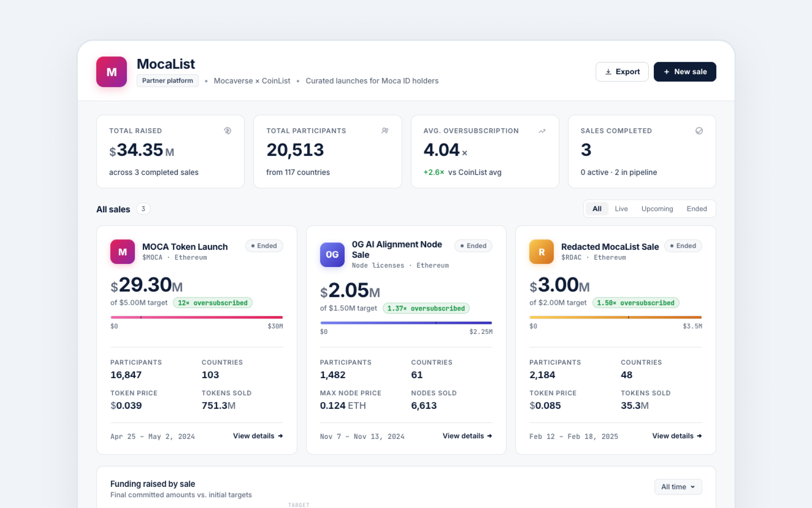Screen dimensions: 812x508
Task: Click the $34.35M total raised value
Action: click(141, 150)
